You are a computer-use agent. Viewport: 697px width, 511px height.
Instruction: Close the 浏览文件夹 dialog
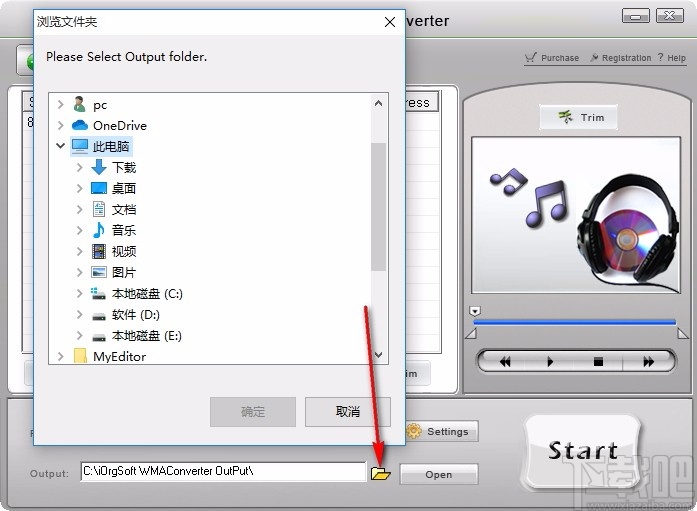tap(390, 22)
